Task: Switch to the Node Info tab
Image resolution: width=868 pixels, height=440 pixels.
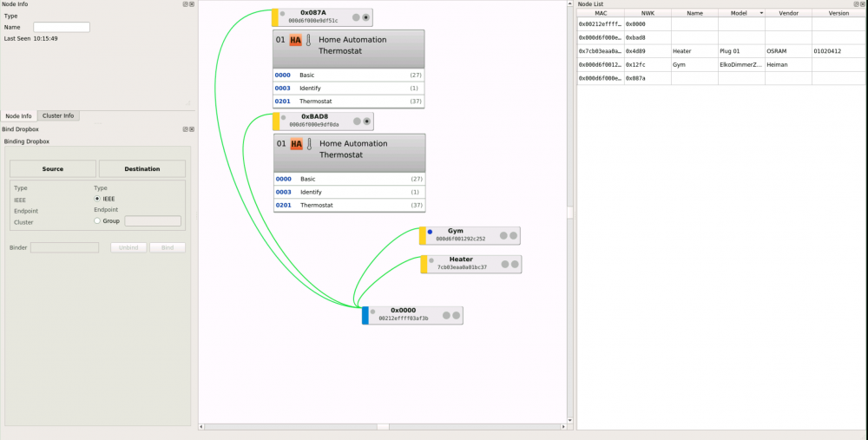Action: click(x=18, y=116)
